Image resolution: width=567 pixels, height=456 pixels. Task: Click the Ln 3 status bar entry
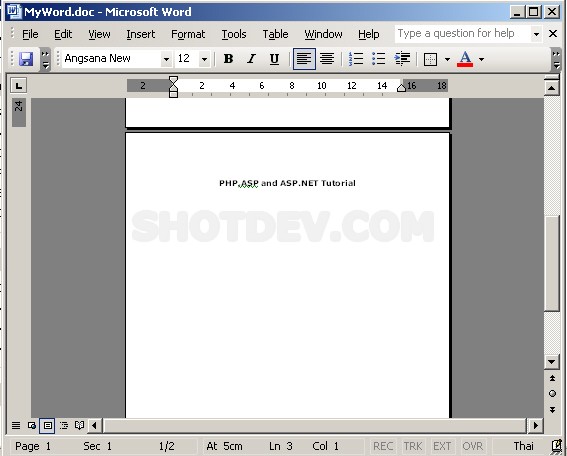click(281, 446)
